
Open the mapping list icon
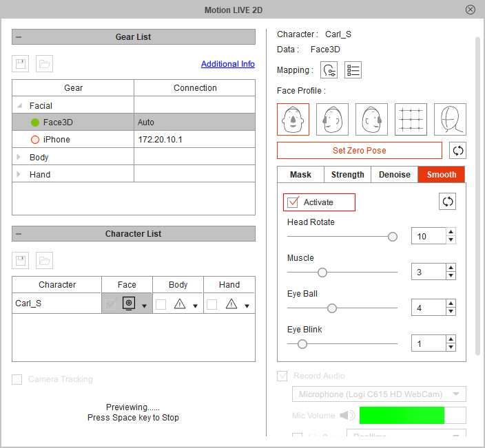pyautogui.click(x=353, y=70)
